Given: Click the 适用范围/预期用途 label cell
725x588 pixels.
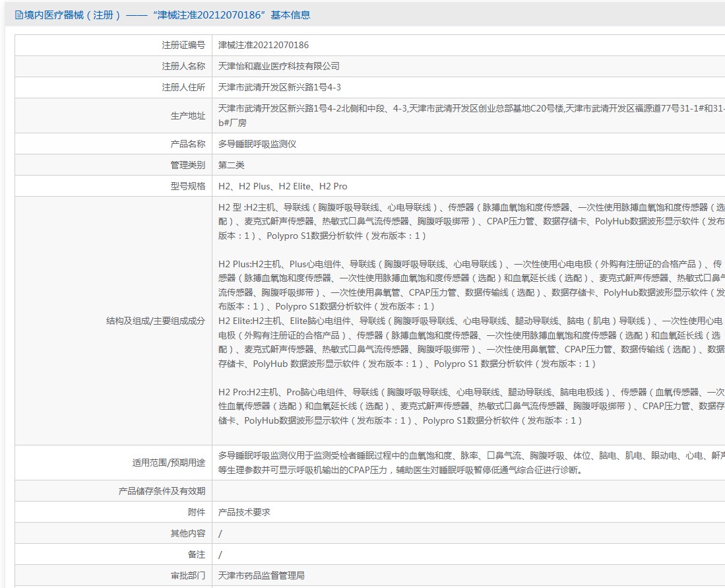Looking at the screenshot, I should click(168, 463).
